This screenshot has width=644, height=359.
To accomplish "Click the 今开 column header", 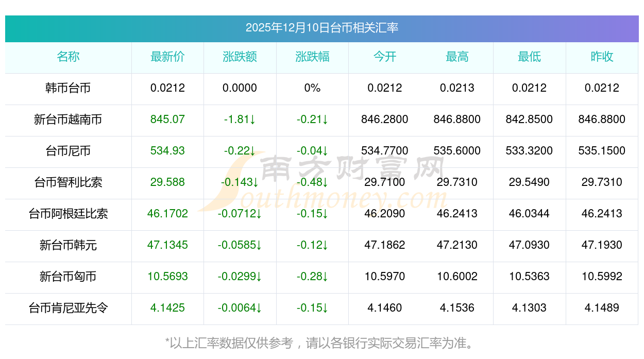I will 385,57.
